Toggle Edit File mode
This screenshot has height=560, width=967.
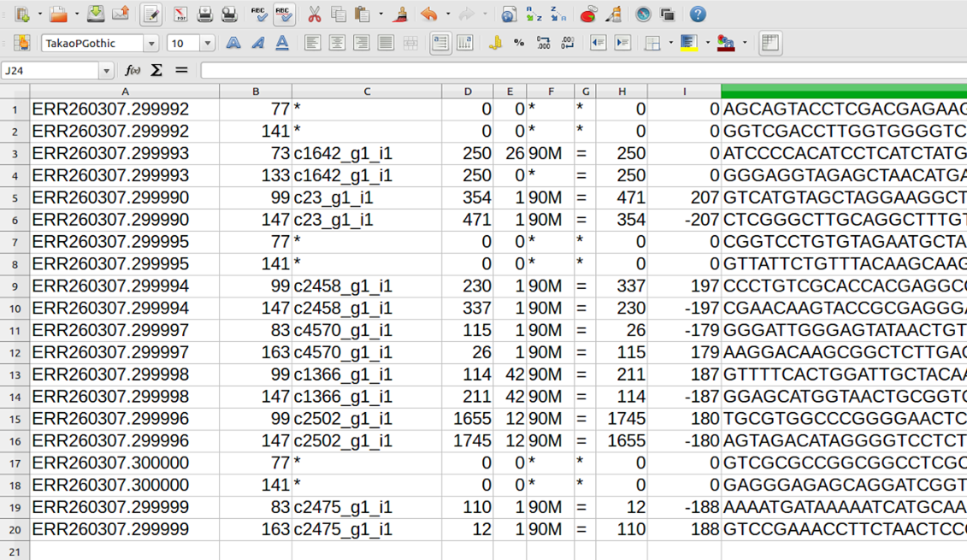pos(150,15)
